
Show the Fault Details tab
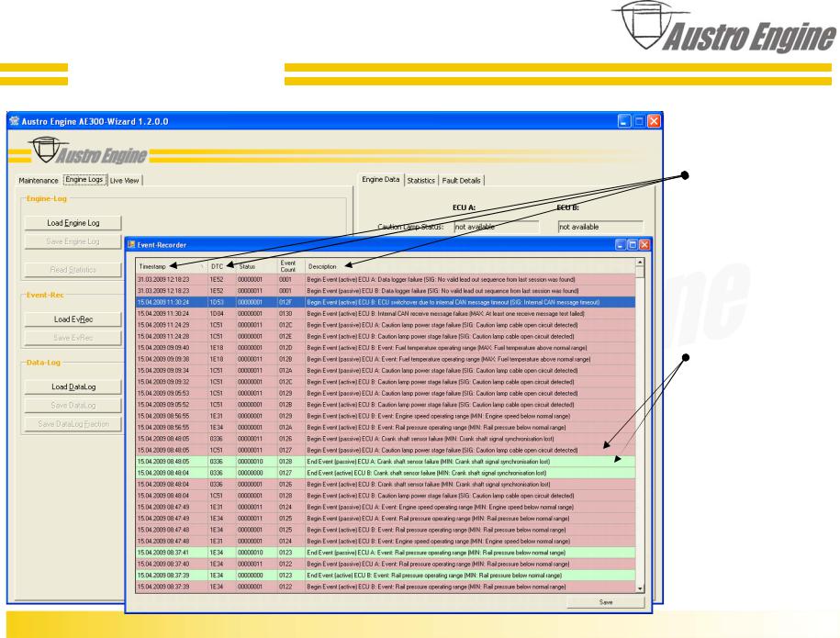461,181
